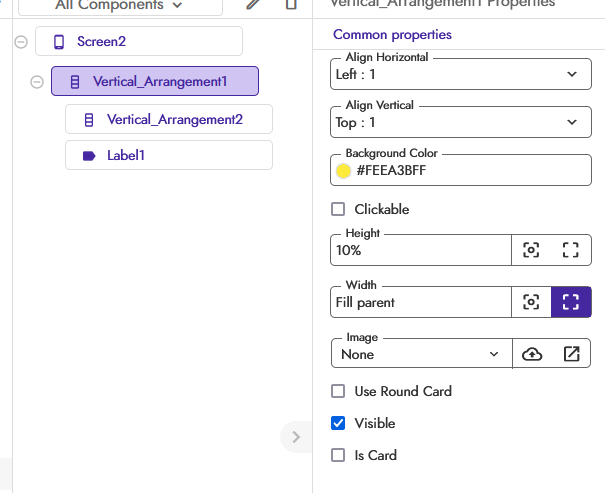Click the pencil rename icon
The image size is (605, 493).
[x=253, y=4]
